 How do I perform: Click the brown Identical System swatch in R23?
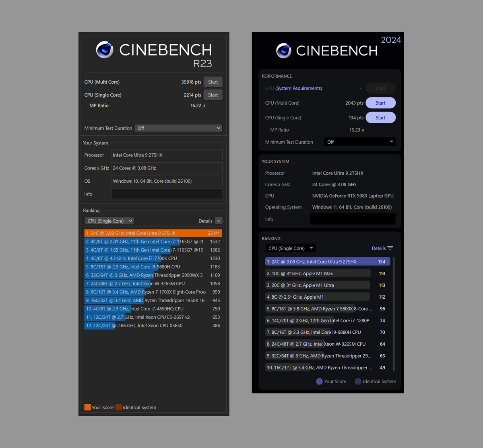point(119,407)
